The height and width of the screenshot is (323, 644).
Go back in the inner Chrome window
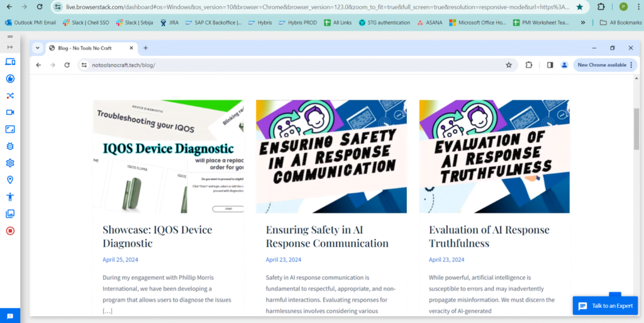[38, 65]
